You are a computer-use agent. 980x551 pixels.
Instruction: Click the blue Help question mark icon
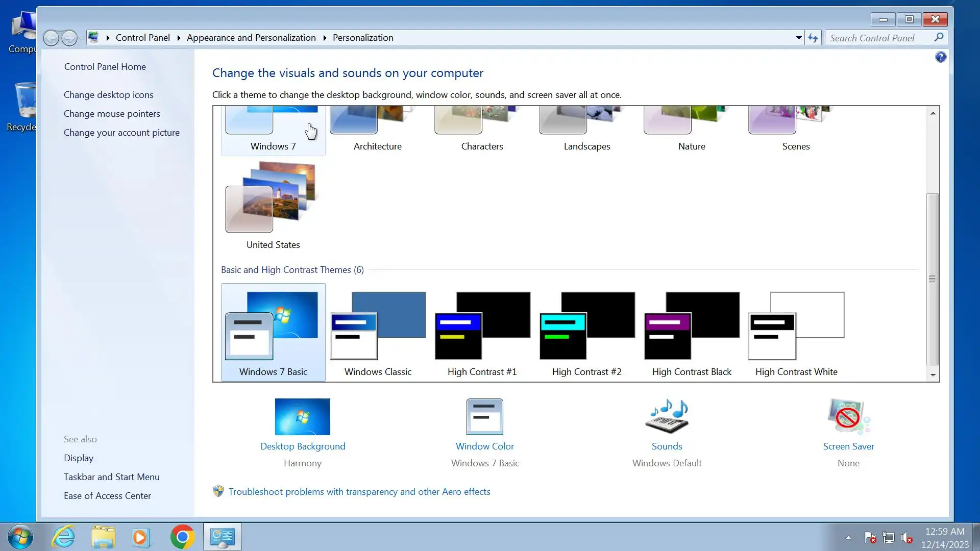coord(940,57)
